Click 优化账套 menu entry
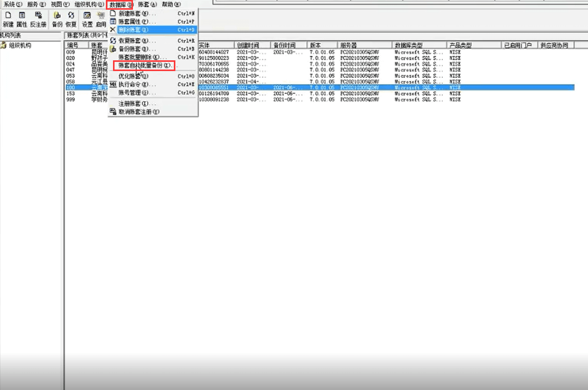This screenshot has height=390, width=588. pyautogui.click(x=134, y=76)
